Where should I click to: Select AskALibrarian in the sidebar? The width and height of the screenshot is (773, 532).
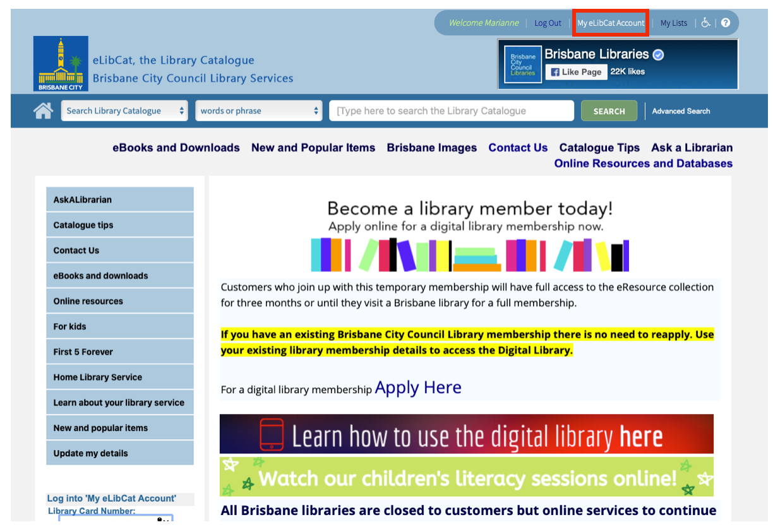pyautogui.click(x=120, y=199)
